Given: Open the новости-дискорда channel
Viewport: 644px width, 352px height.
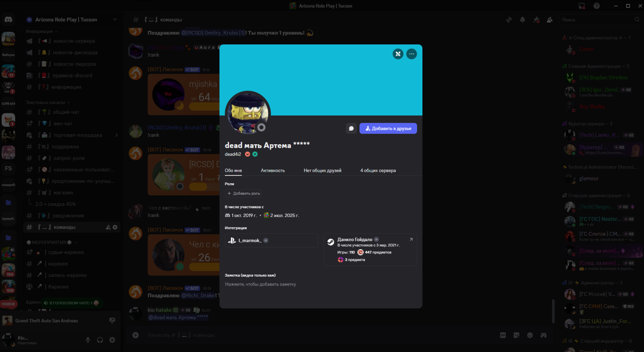Looking at the screenshot, I should point(72,52).
